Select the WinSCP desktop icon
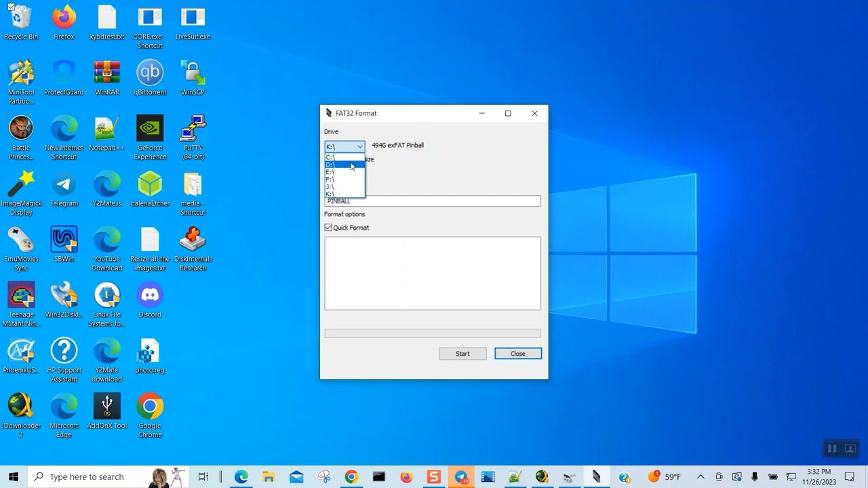868x488 pixels. click(193, 78)
